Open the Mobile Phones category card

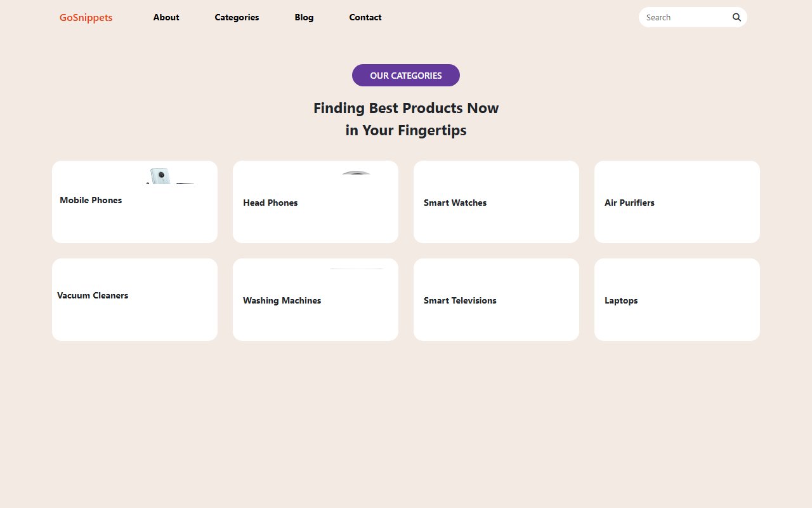[134, 201]
